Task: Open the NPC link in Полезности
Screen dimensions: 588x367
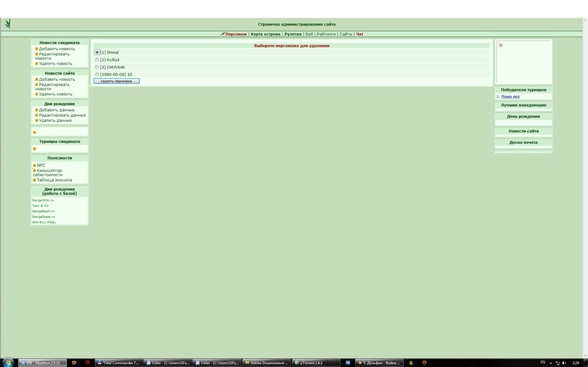Action: pyautogui.click(x=41, y=165)
